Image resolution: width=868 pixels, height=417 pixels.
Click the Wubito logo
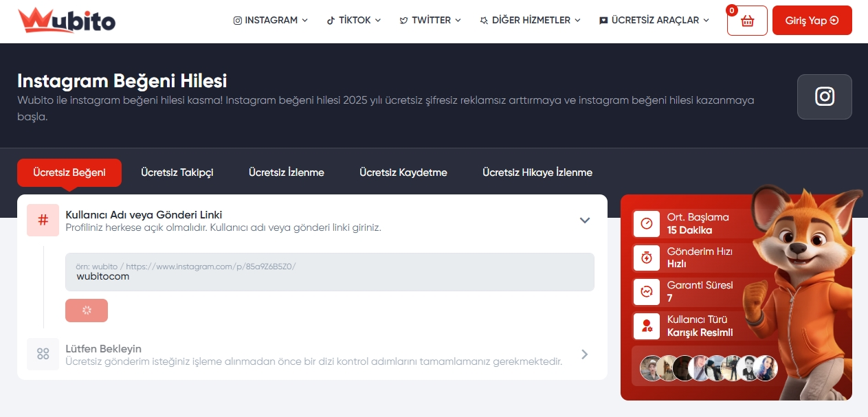(x=66, y=21)
